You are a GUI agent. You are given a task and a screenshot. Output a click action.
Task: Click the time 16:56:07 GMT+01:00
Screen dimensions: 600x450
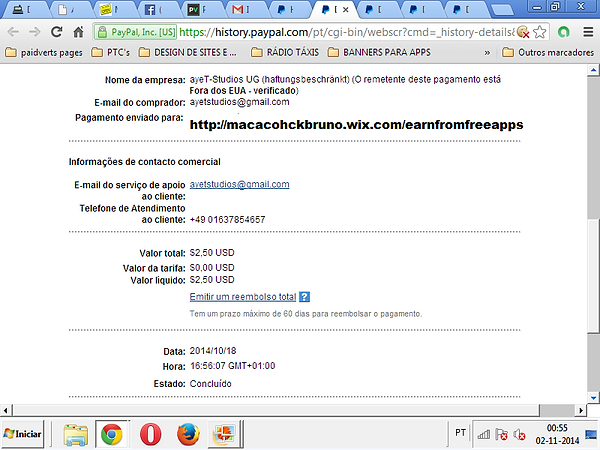[x=233, y=366]
